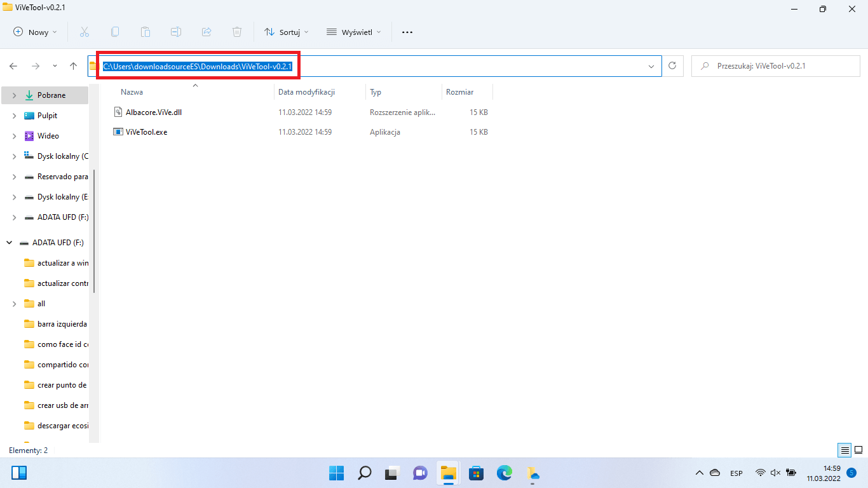Click the navigation pane scrollbar

pyautogui.click(x=94, y=231)
